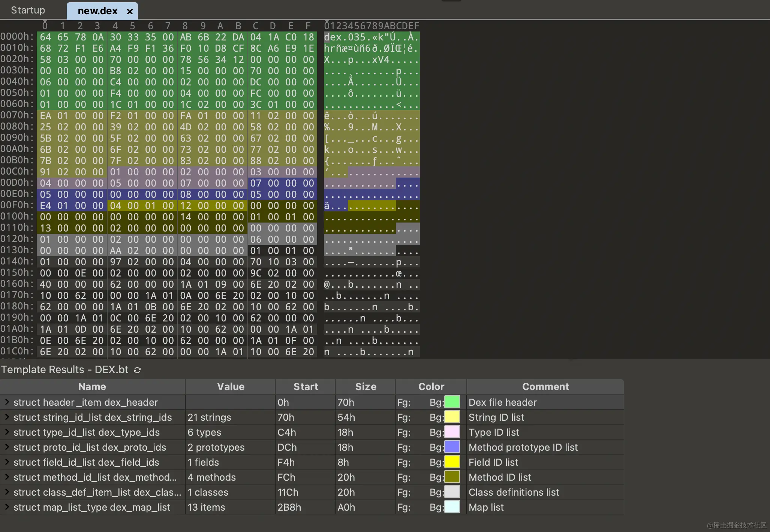Click first byte 64 in row 0000h
This screenshot has height=532, width=770.
pos(45,37)
